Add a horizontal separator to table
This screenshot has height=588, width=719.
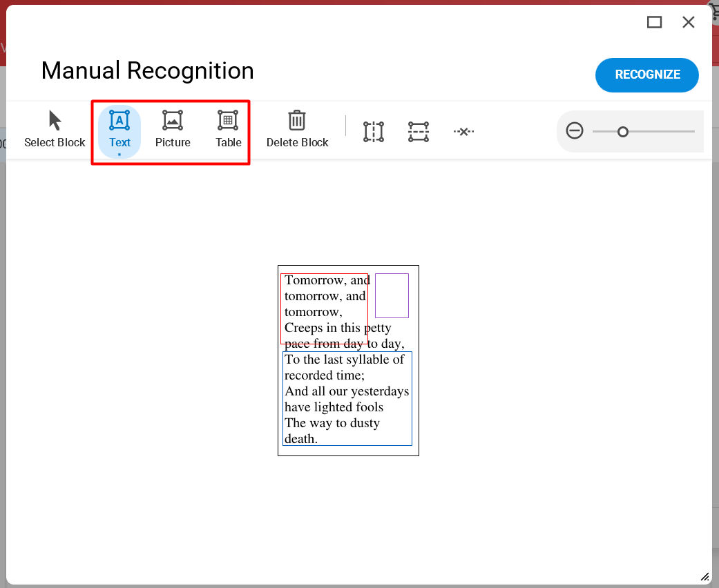tap(418, 132)
